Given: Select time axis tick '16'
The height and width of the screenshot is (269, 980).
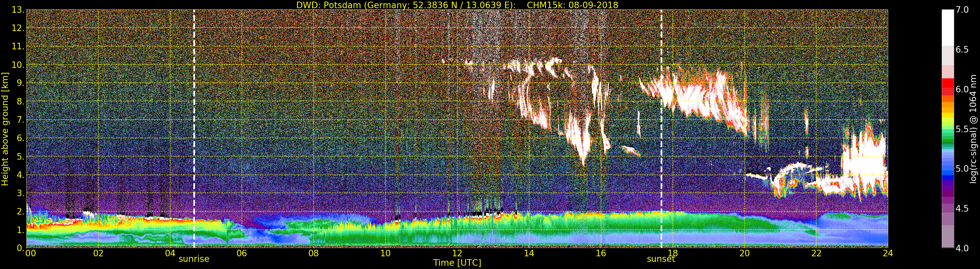Looking at the screenshot, I should pos(601,253).
